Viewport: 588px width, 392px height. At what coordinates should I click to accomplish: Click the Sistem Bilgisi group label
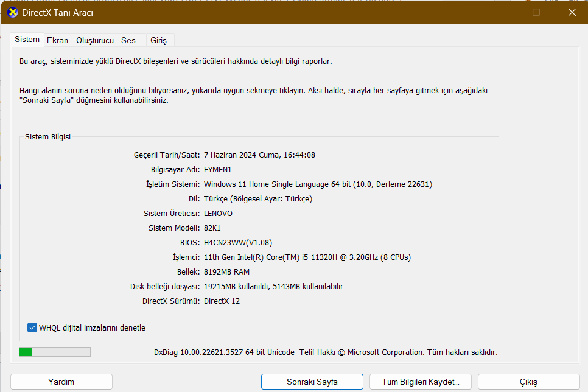point(47,137)
